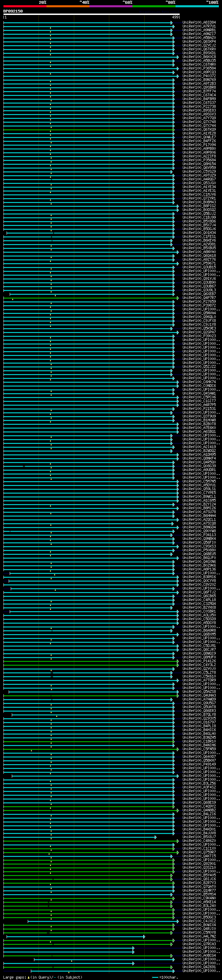Select hit UniRef100_C6HK74

pos(199,382)
